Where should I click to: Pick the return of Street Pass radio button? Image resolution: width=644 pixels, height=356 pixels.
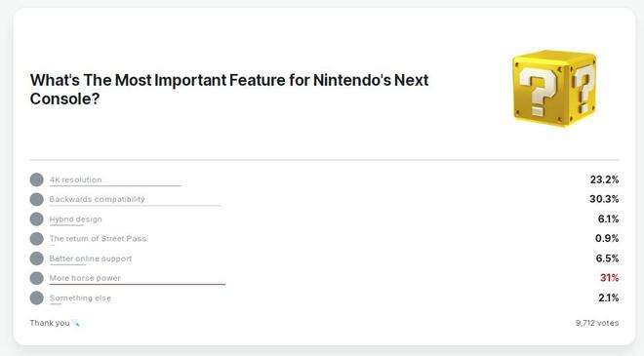click(36, 239)
